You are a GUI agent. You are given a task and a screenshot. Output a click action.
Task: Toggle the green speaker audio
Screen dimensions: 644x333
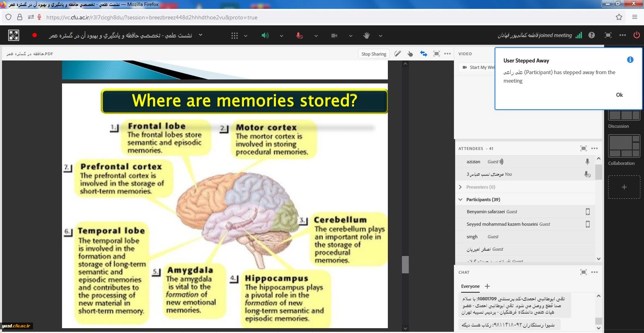tap(265, 35)
